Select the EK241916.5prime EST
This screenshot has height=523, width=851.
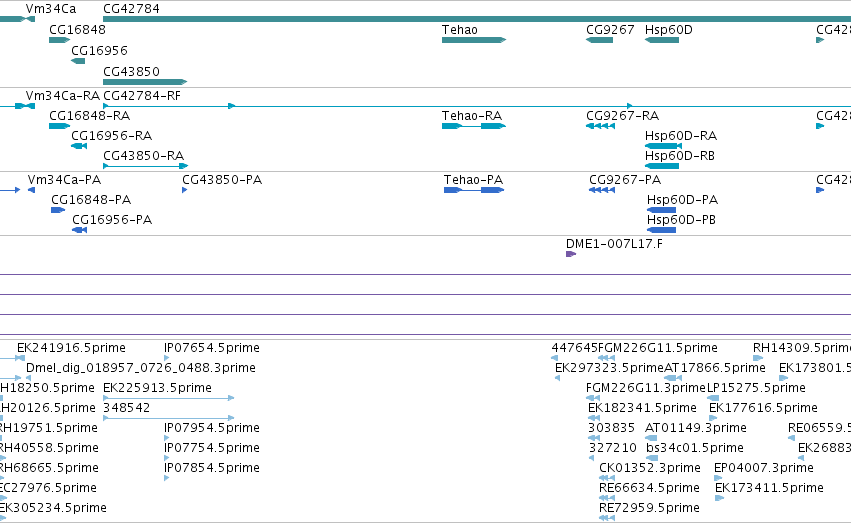pyautogui.click(x=20, y=358)
